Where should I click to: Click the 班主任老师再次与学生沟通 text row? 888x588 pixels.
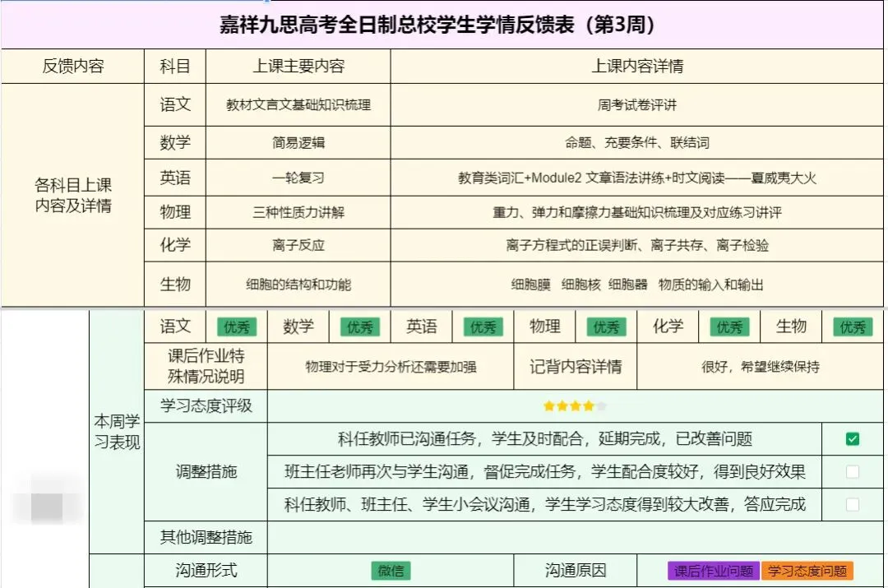545,472
